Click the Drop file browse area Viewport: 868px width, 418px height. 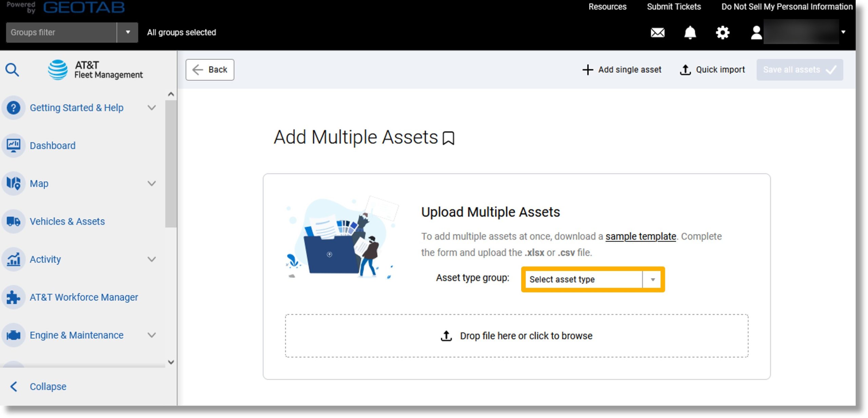coord(516,336)
